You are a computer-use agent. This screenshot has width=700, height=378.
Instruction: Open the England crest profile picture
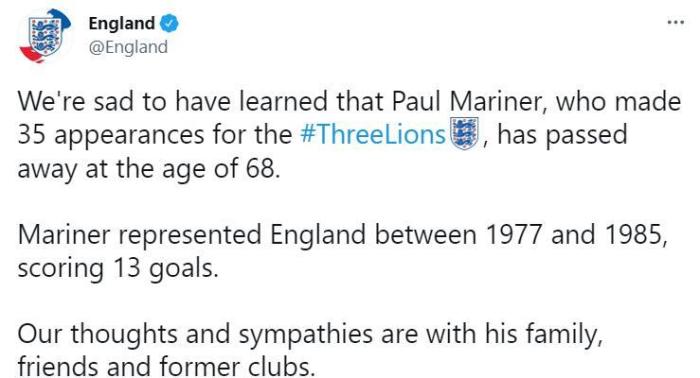pos(45,36)
